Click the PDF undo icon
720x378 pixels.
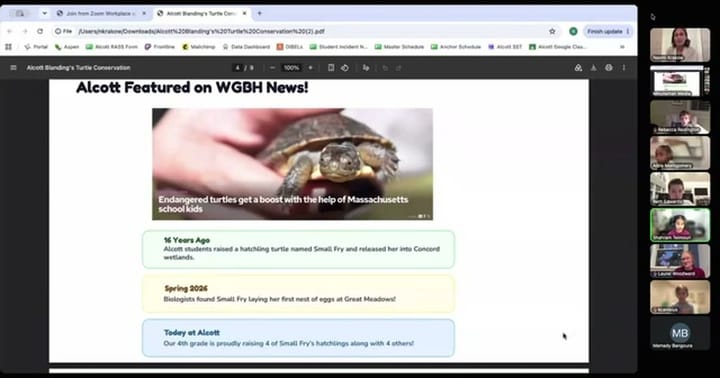[385, 68]
